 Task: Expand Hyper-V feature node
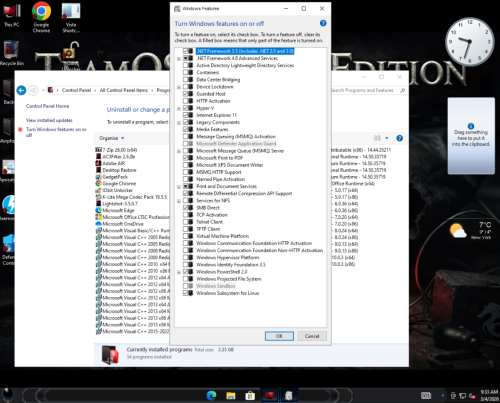[179, 108]
